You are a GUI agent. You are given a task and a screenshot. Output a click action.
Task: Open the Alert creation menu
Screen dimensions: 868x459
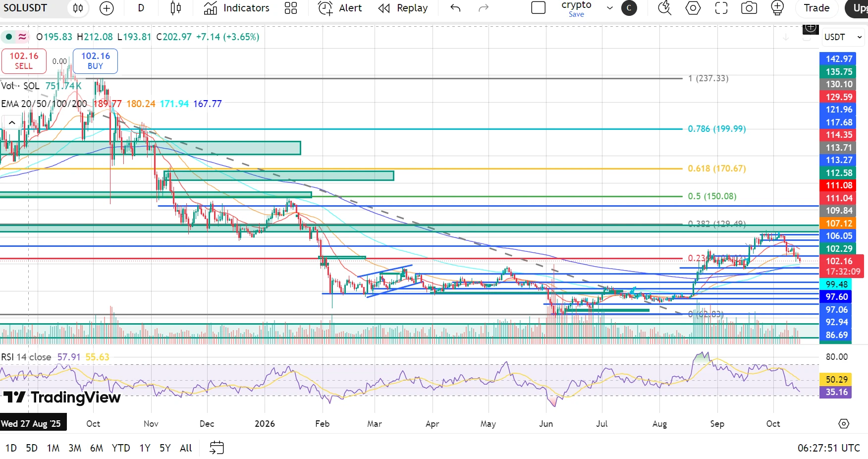[x=340, y=8]
